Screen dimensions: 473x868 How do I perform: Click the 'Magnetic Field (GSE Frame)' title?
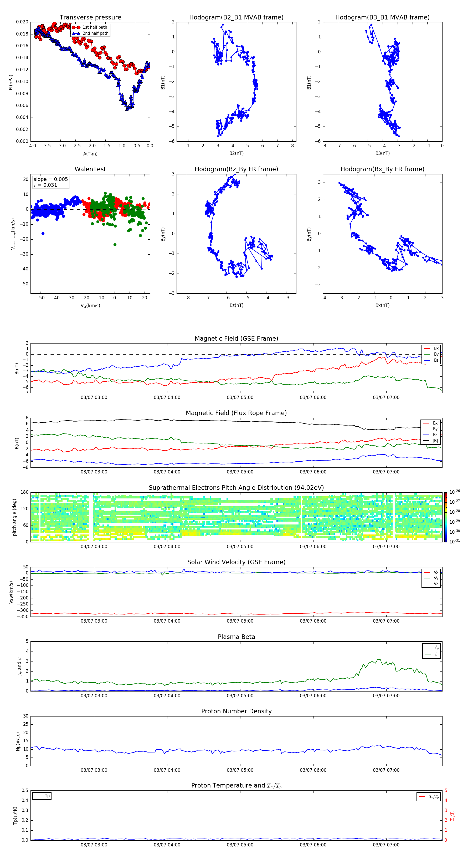(x=236, y=339)
